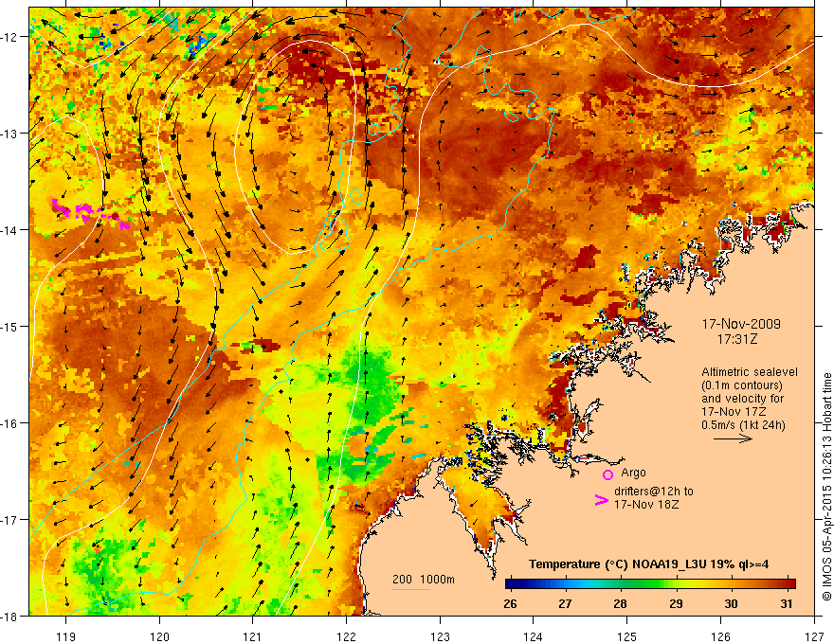
Task: Click the '0.5m/s (1kt 24h)' label
Action: click(743, 425)
